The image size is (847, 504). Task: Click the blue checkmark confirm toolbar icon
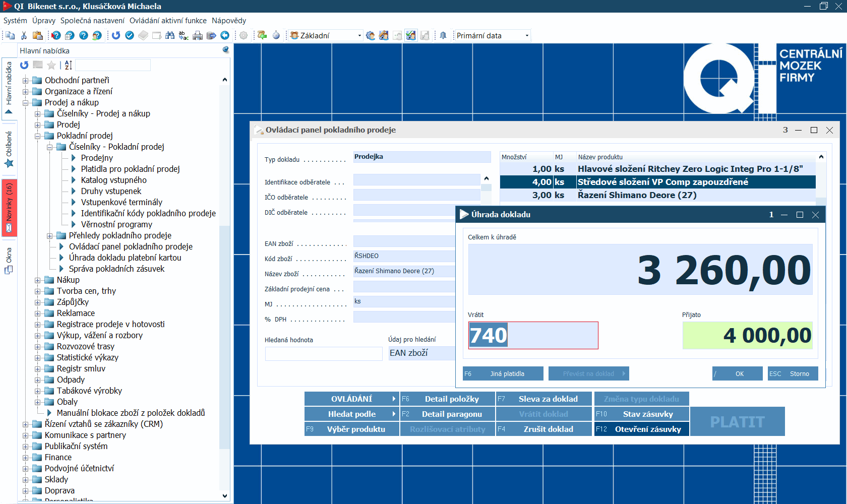click(x=130, y=35)
